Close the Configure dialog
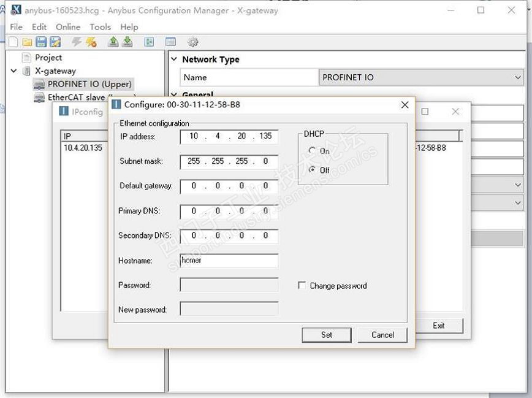 (405, 105)
